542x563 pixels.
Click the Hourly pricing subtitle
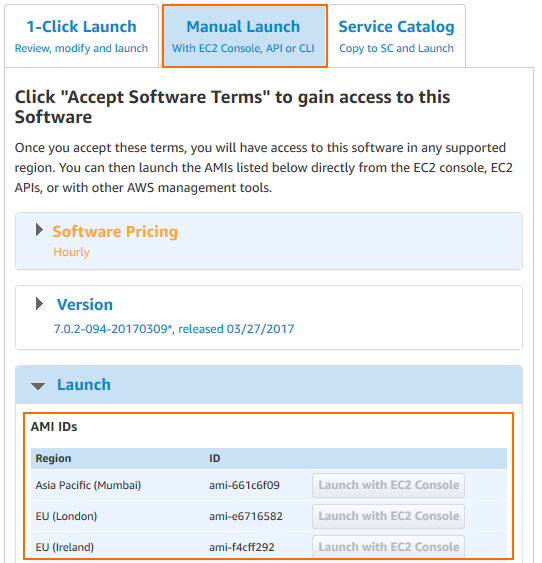pos(71,252)
